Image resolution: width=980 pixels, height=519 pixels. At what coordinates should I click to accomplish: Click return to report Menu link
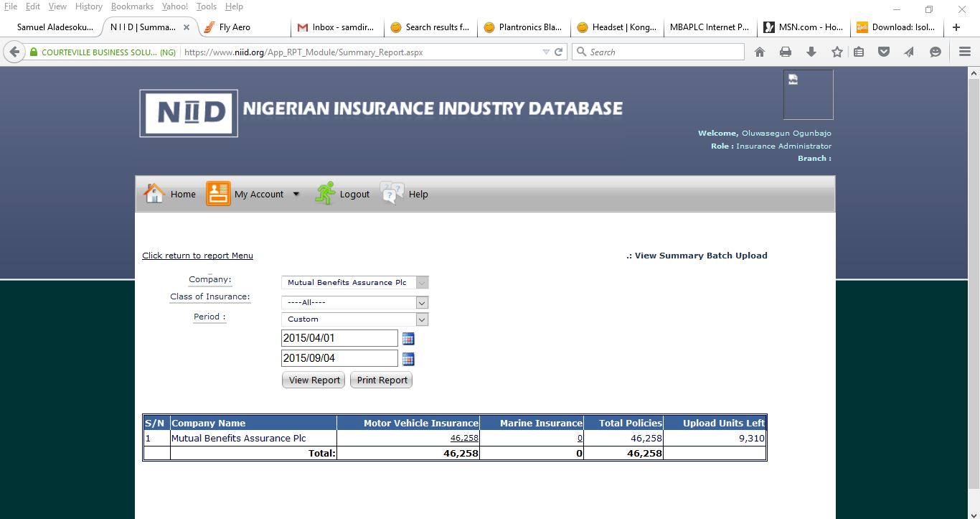197,256
